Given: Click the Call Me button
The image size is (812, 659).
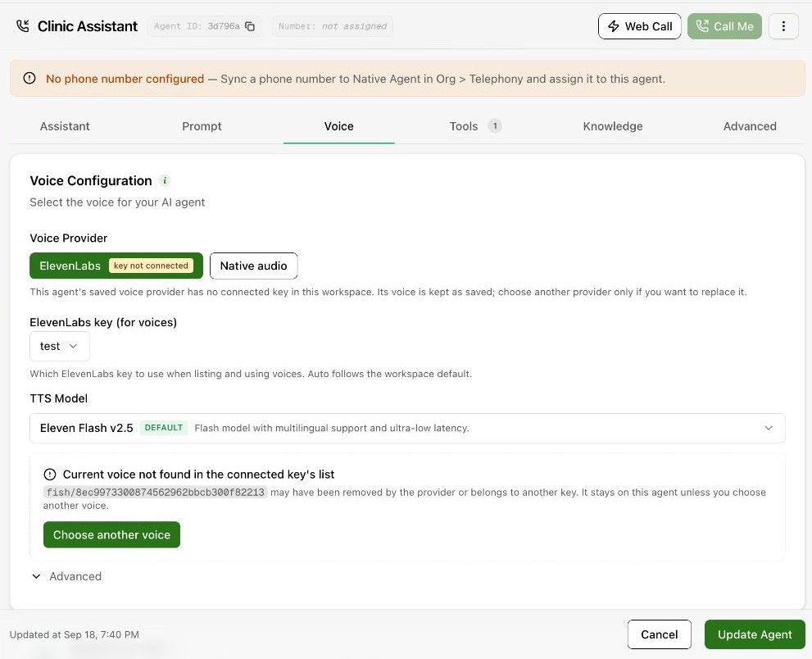Looking at the screenshot, I should [x=724, y=26].
